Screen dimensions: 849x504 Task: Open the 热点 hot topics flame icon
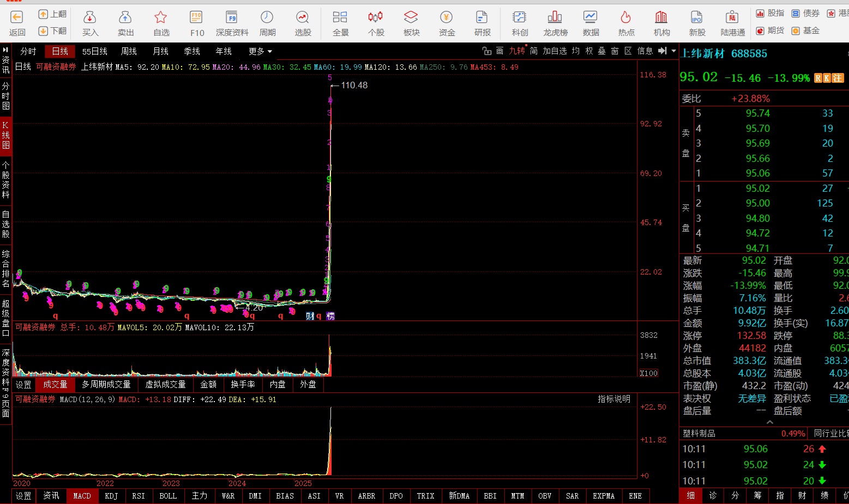pos(626,17)
